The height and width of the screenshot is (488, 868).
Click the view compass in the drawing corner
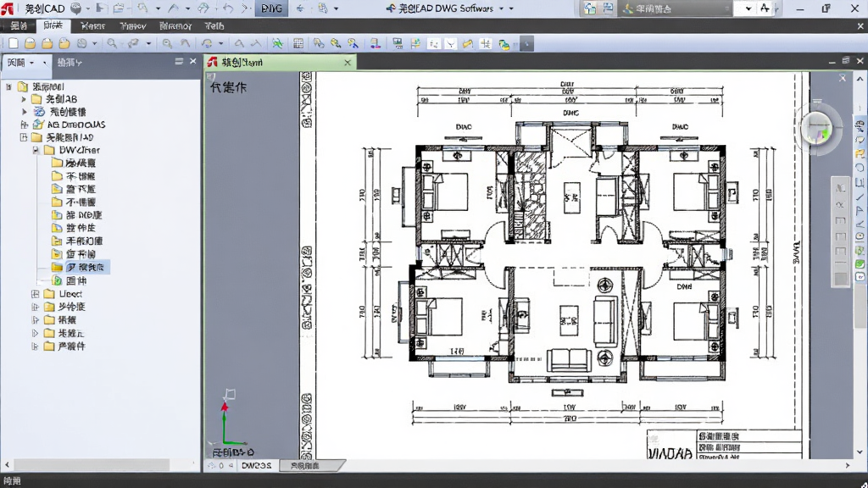[x=817, y=130]
